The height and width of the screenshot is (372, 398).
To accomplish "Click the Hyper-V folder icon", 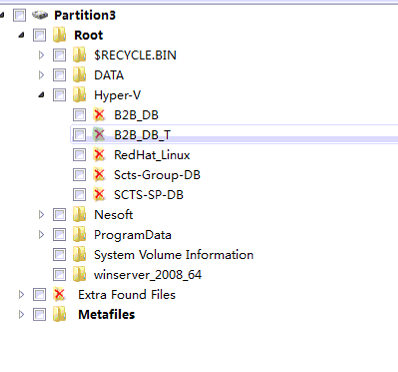I will pyautogui.click(x=80, y=95).
